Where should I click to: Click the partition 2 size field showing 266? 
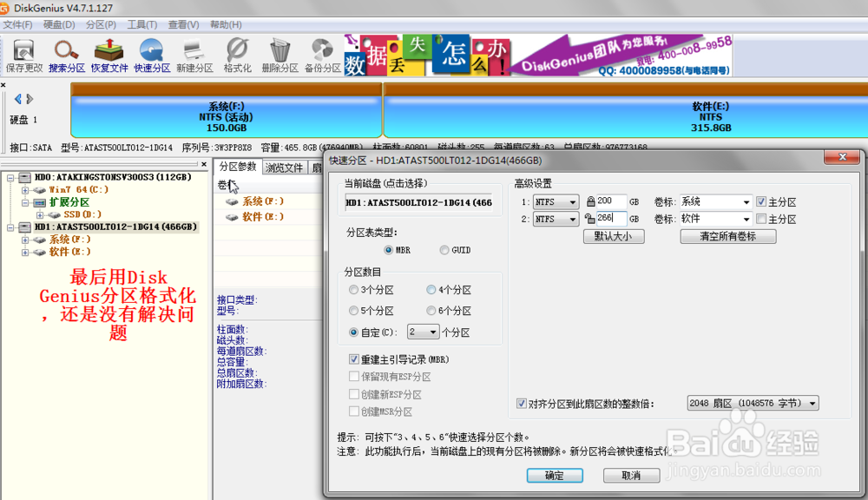pyautogui.click(x=611, y=219)
